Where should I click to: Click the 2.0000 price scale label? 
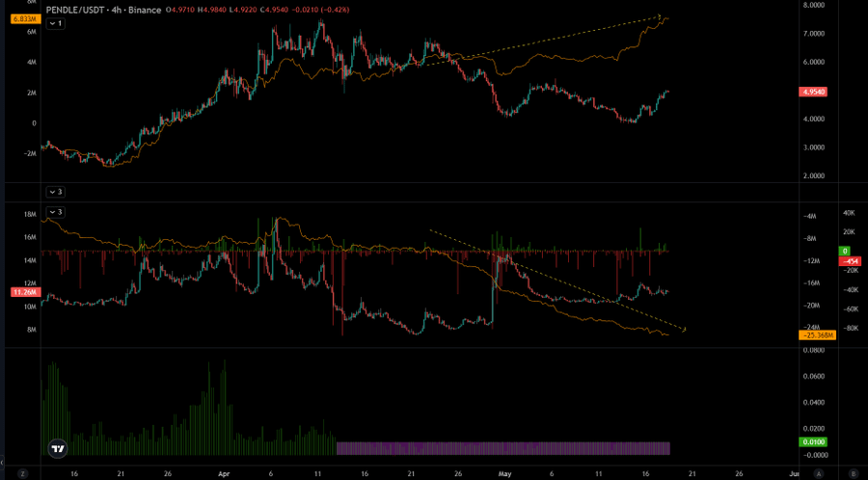click(814, 175)
